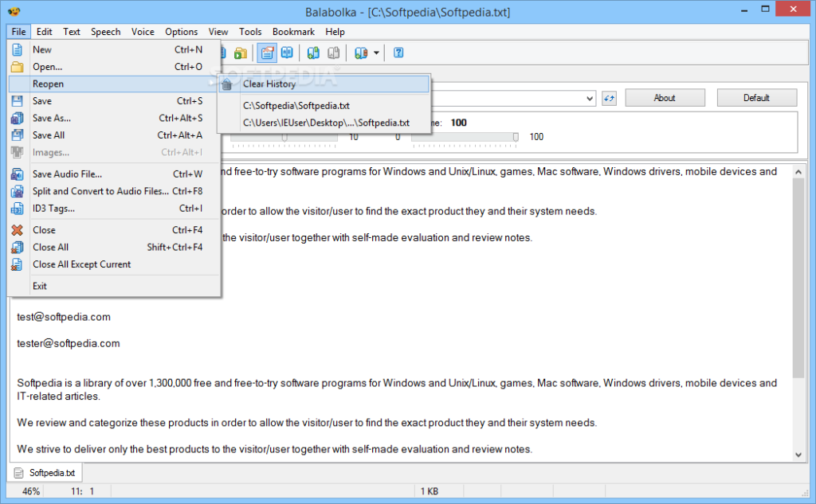Viewport: 816px width, 504px height.
Task: Click the remove dictionary book toolbar icon
Action: pos(360,53)
